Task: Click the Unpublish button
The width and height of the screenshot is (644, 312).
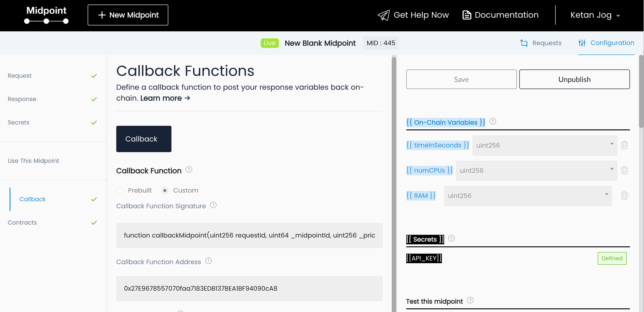Action: point(574,79)
